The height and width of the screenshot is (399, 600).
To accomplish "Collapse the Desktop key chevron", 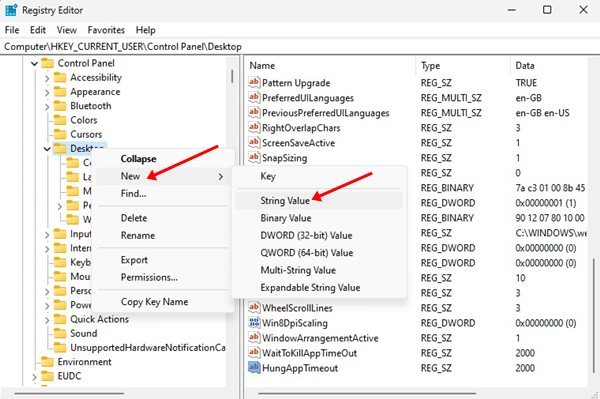I will [47, 149].
